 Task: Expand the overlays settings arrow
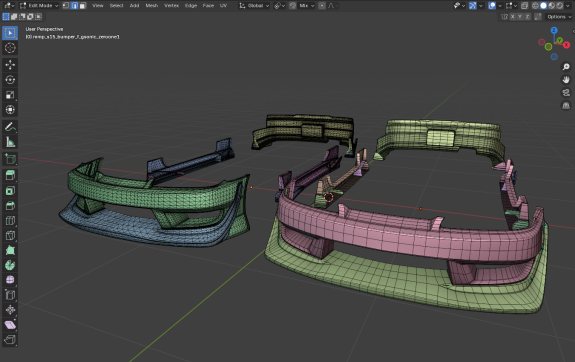500,6
